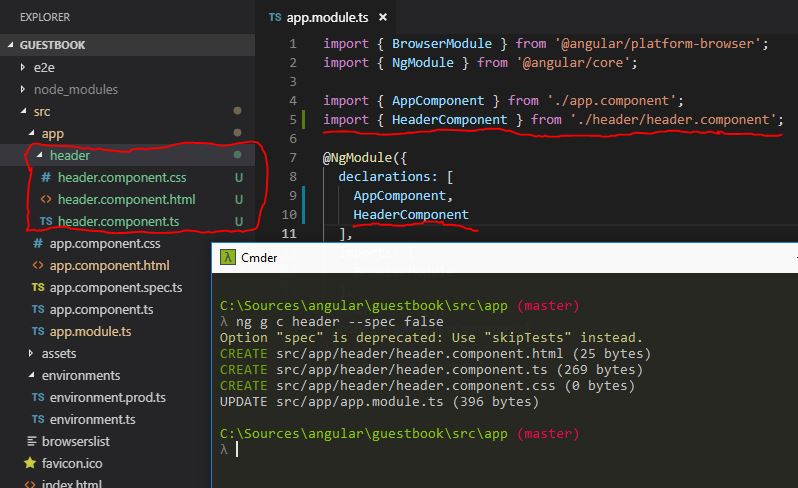Click the Cmder lambda icon in title bar
Screen dimensions: 798x488
[x=228, y=257]
